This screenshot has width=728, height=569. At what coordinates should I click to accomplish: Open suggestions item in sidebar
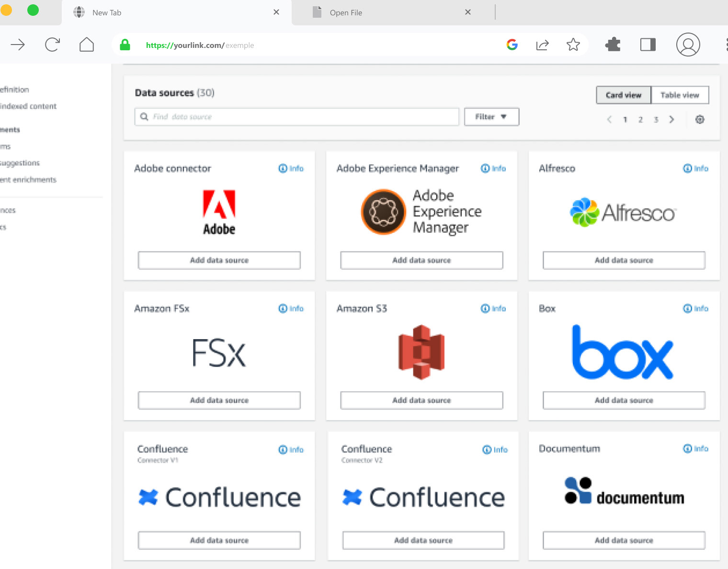20,163
